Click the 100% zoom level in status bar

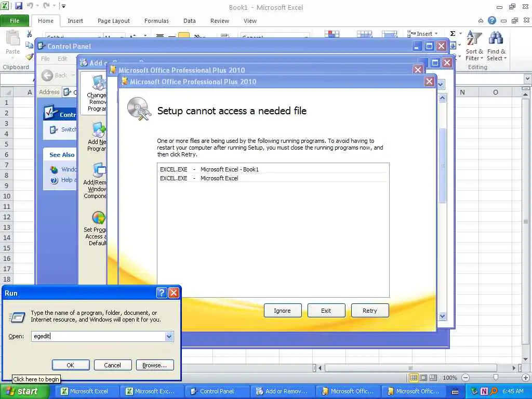pyautogui.click(x=450, y=378)
